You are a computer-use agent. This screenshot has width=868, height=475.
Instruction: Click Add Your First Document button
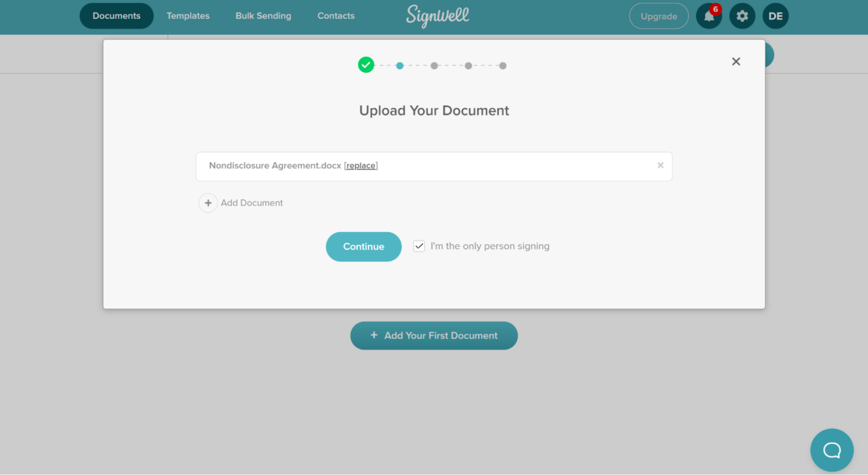point(433,335)
